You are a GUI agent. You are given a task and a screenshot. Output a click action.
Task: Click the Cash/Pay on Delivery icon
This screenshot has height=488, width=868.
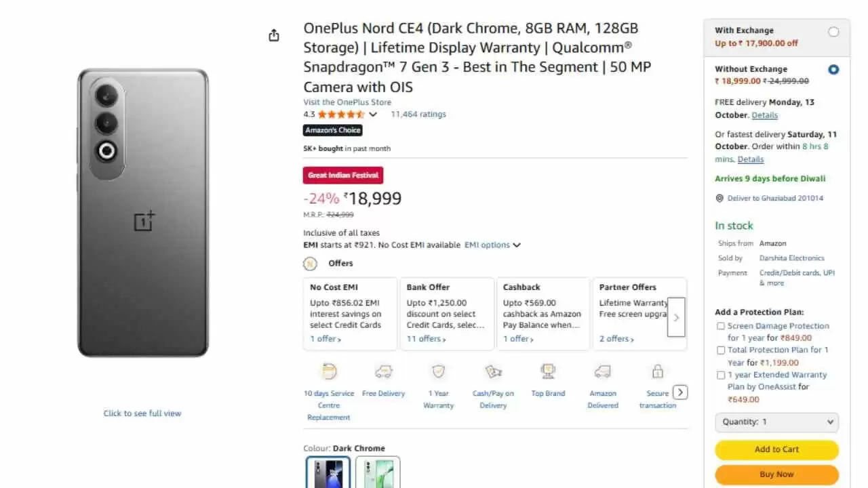pyautogui.click(x=493, y=371)
